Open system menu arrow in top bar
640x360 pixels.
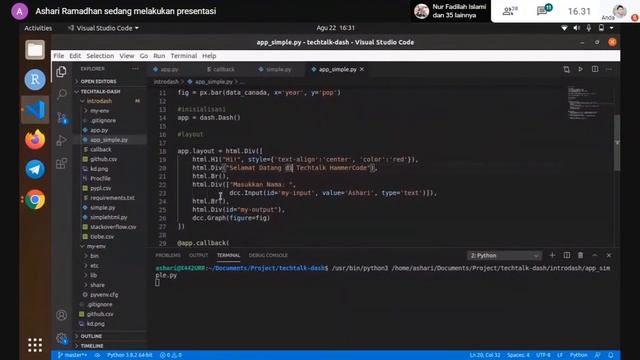pyautogui.click(x=611, y=28)
